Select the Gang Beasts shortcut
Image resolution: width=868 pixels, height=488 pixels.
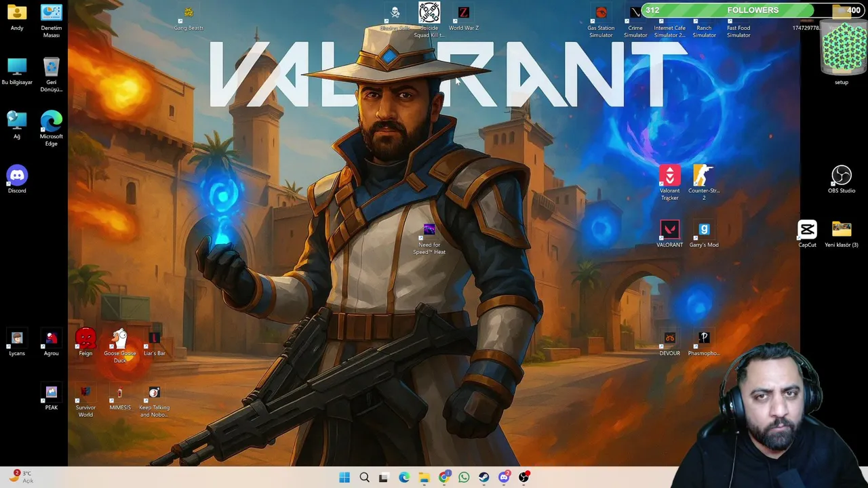189,18
